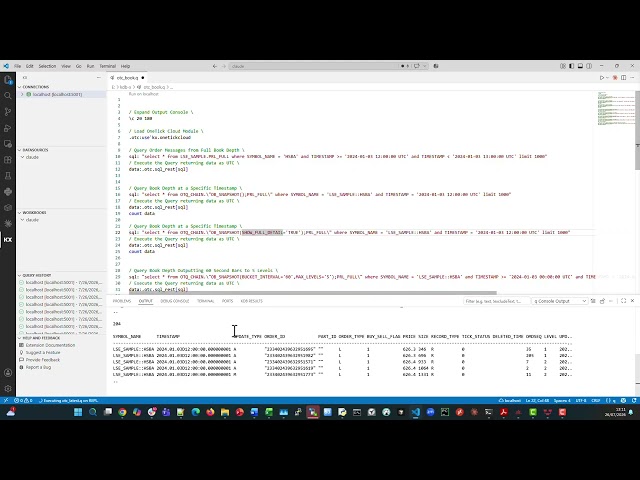Image resolution: width=640 pixels, height=480 pixels.
Task: Open the Extensions view
Action: [8, 160]
